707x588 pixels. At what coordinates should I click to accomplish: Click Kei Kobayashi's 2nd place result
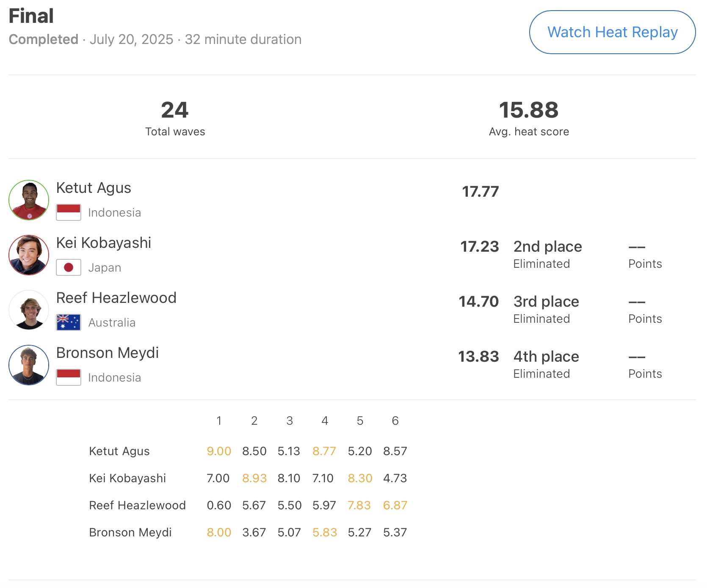coord(547,247)
